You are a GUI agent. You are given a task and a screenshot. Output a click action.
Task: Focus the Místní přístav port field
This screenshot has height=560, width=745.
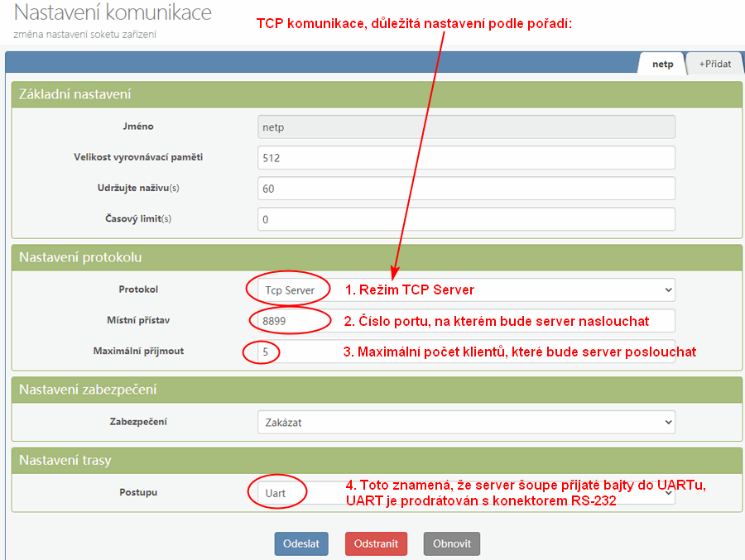click(x=466, y=320)
